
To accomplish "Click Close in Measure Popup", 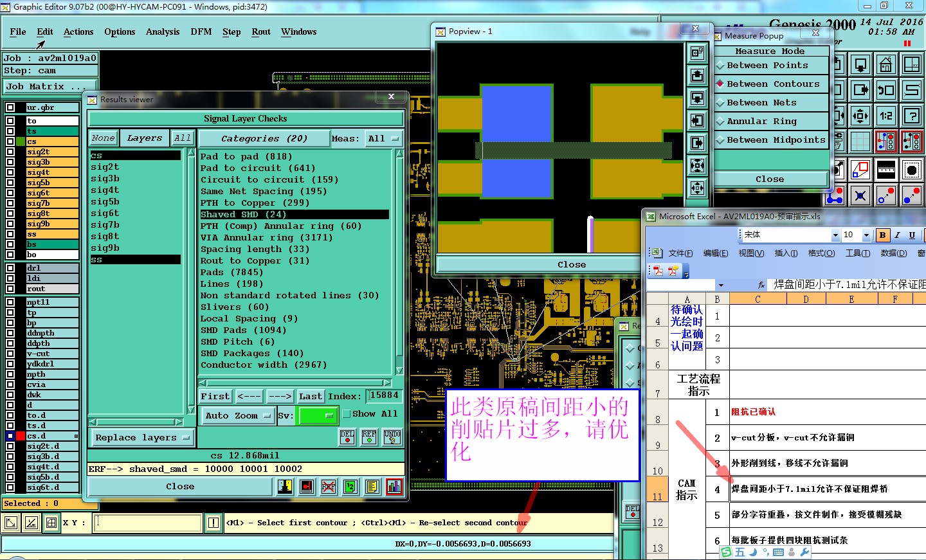I will 770,179.
